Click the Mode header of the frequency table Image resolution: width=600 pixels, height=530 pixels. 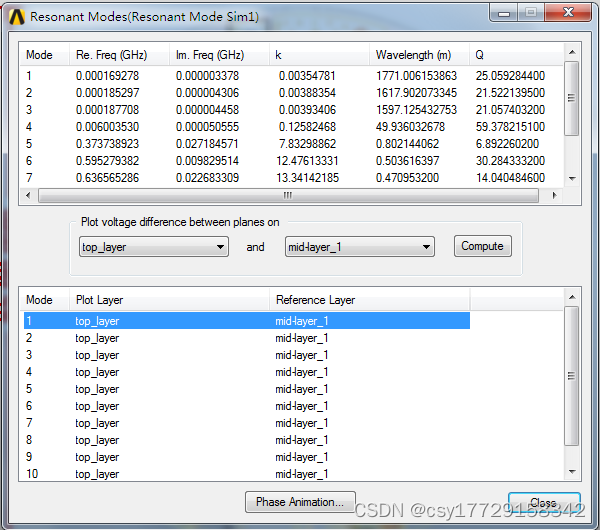45,55
